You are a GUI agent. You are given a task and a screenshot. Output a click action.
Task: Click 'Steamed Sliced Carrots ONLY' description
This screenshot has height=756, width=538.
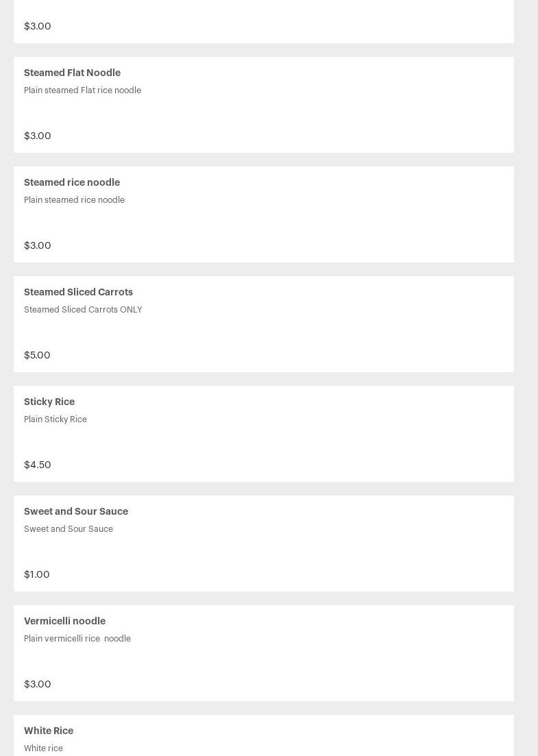point(83,310)
